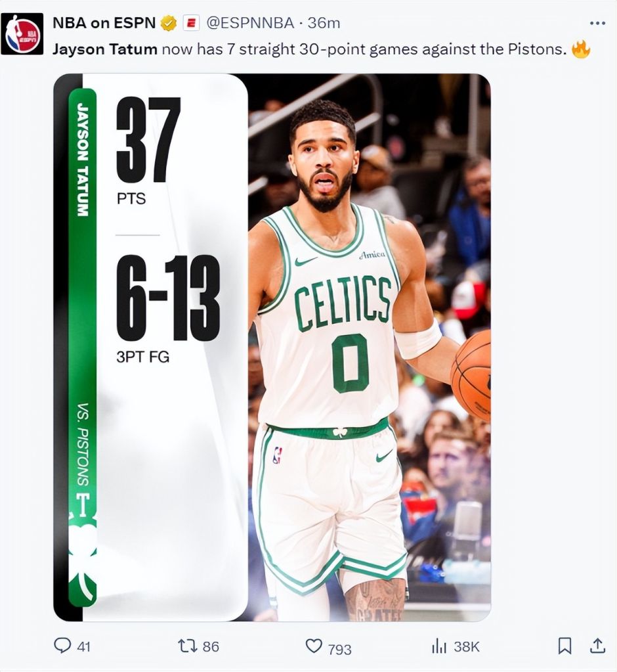Click the red ESPN affiliate badge
617x672 pixels.
pyautogui.click(x=192, y=23)
